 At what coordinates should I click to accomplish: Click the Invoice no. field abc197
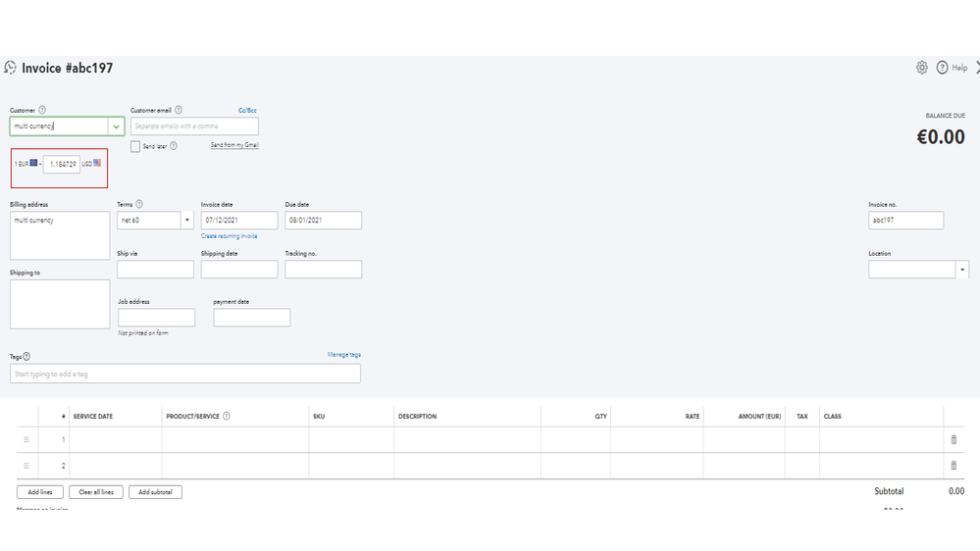905,220
